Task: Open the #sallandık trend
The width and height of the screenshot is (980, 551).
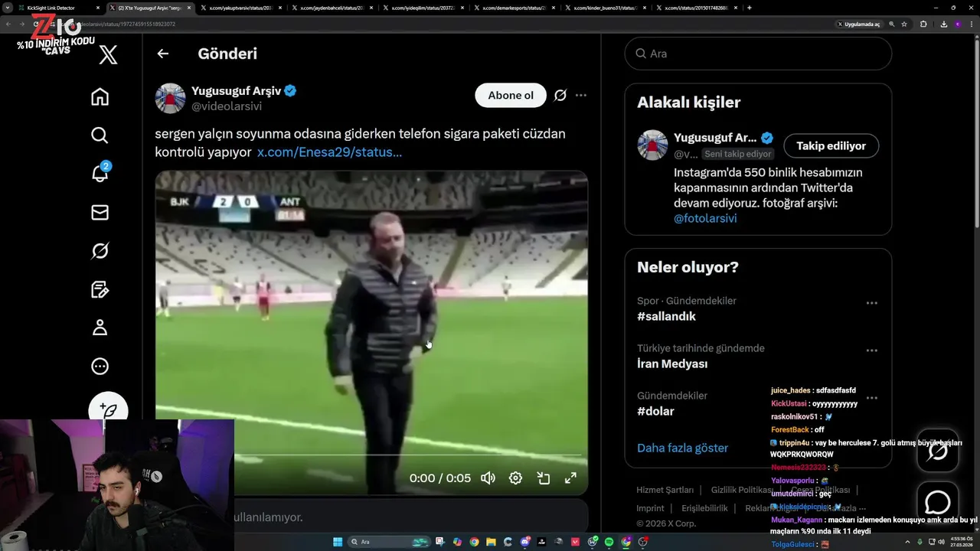Action: point(666,316)
